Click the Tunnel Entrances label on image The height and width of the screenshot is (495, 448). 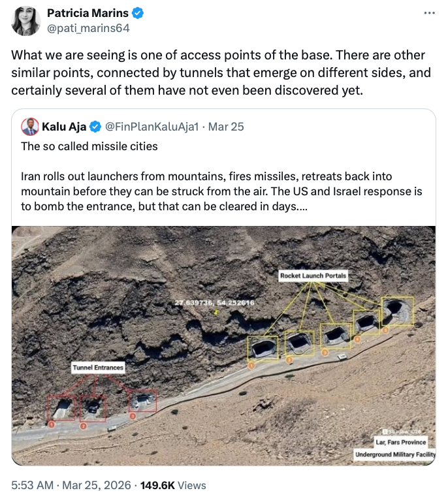click(x=97, y=368)
